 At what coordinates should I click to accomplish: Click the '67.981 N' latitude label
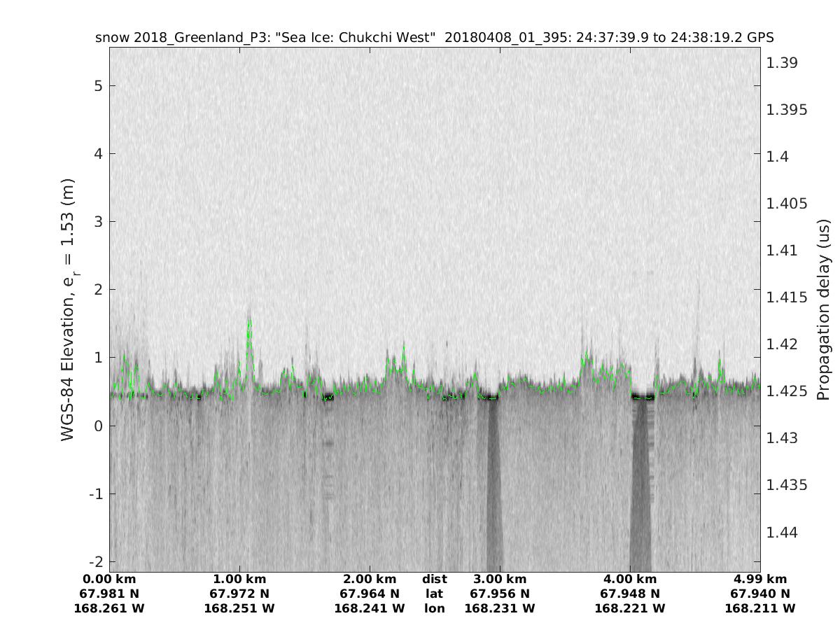coord(109,594)
